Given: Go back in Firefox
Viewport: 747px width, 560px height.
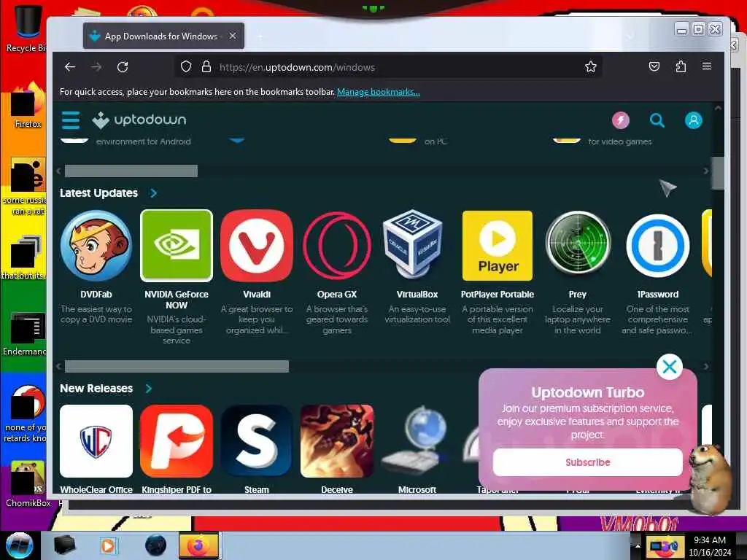Looking at the screenshot, I should (70, 67).
